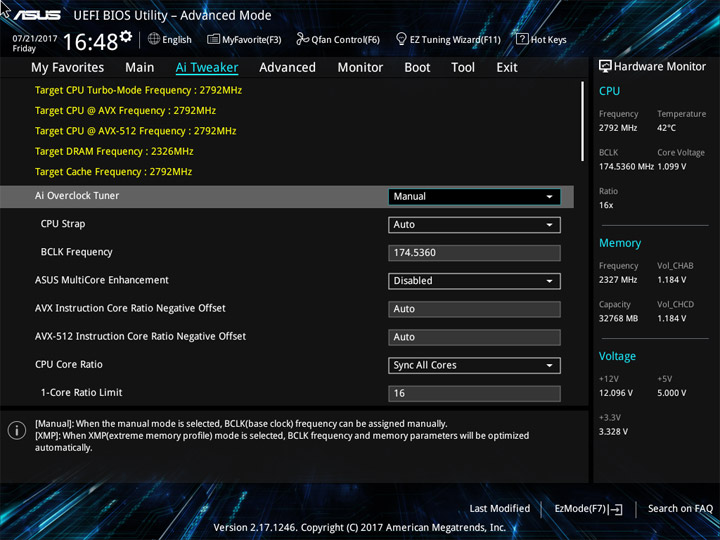Click the Hot Keys question mark icon
This screenshot has width=720, height=540.
pyautogui.click(x=522, y=39)
